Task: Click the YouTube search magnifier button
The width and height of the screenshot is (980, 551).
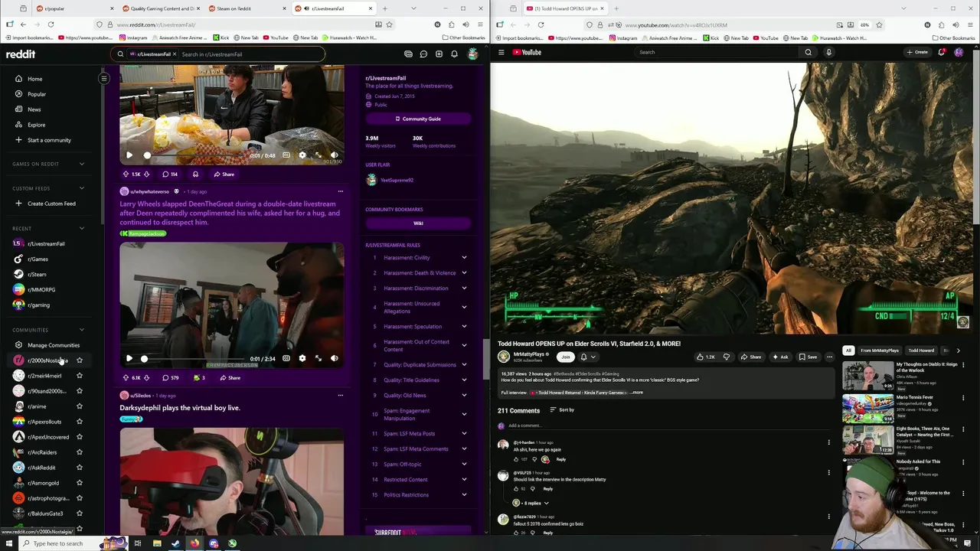Action: tap(808, 52)
